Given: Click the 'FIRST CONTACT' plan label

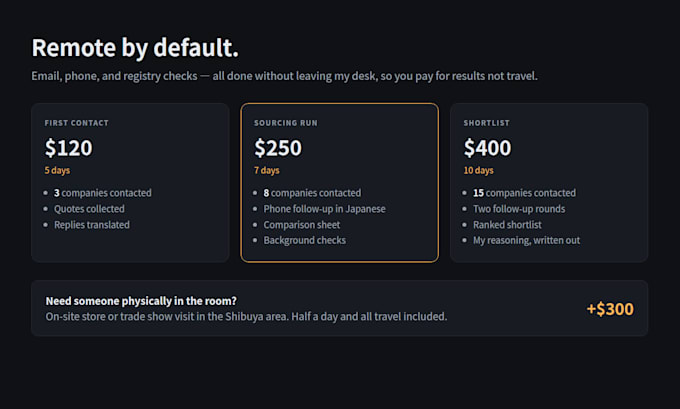Looking at the screenshot, I should 77,123.
